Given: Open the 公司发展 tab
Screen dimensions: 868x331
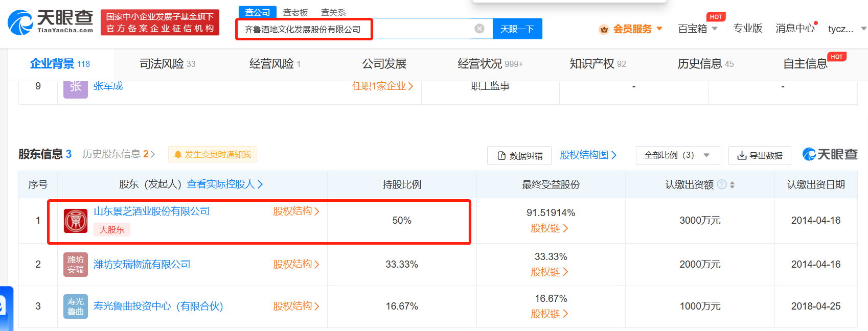Looking at the screenshot, I should click(384, 64).
